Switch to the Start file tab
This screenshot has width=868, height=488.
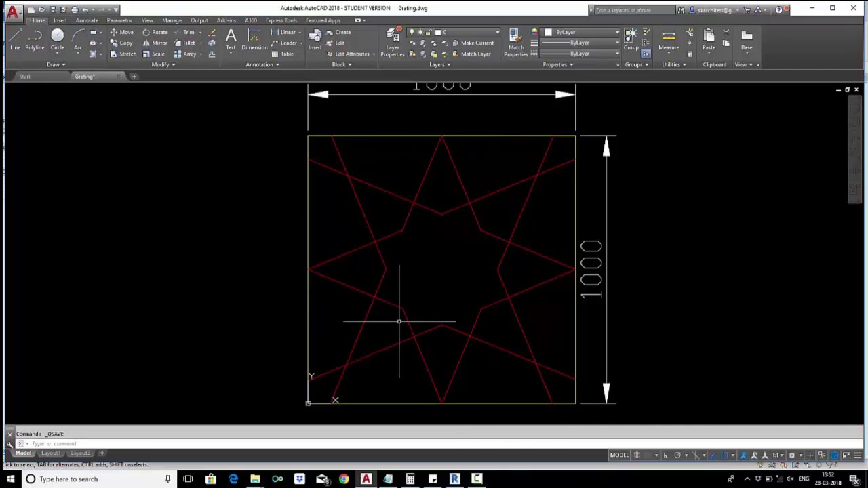click(24, 76)
